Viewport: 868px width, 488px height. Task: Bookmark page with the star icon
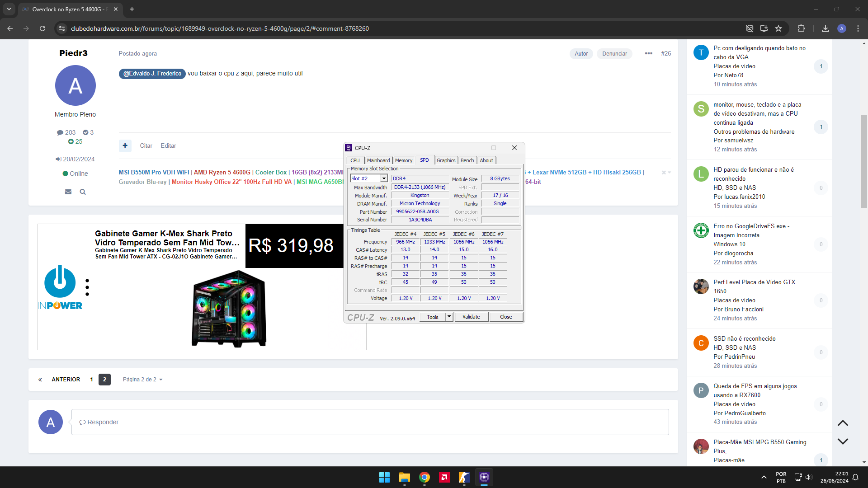click(778, 28)
